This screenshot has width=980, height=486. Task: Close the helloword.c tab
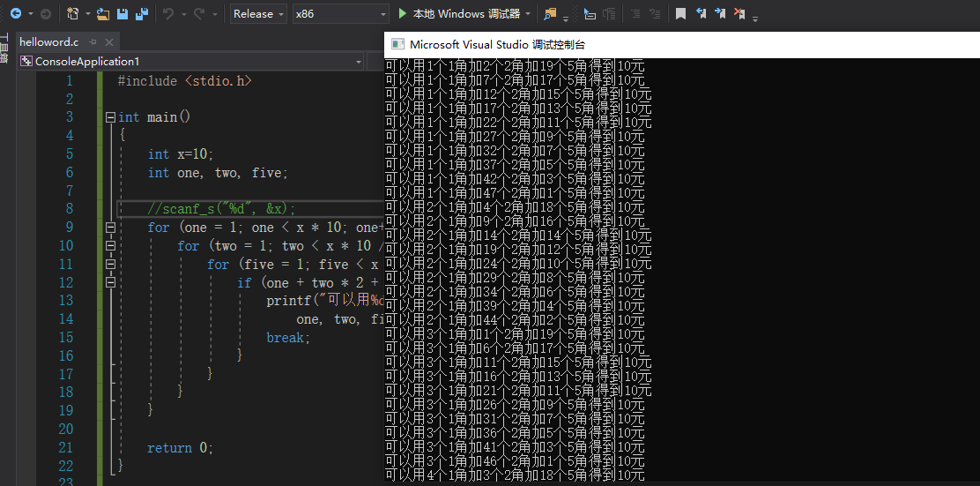click(108, 42)
